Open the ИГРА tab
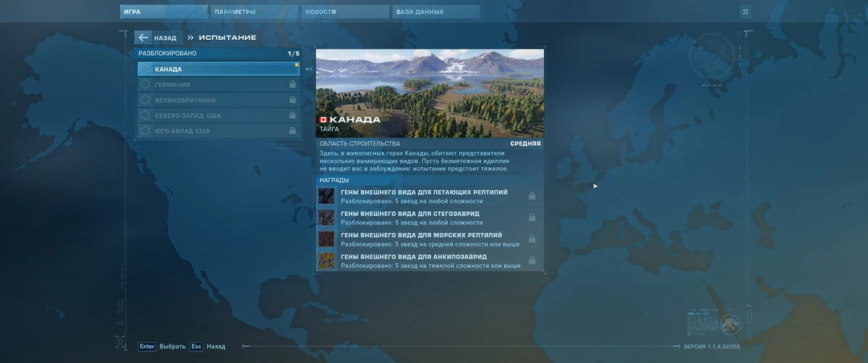The image size is (868, 363). pos(163,12)
